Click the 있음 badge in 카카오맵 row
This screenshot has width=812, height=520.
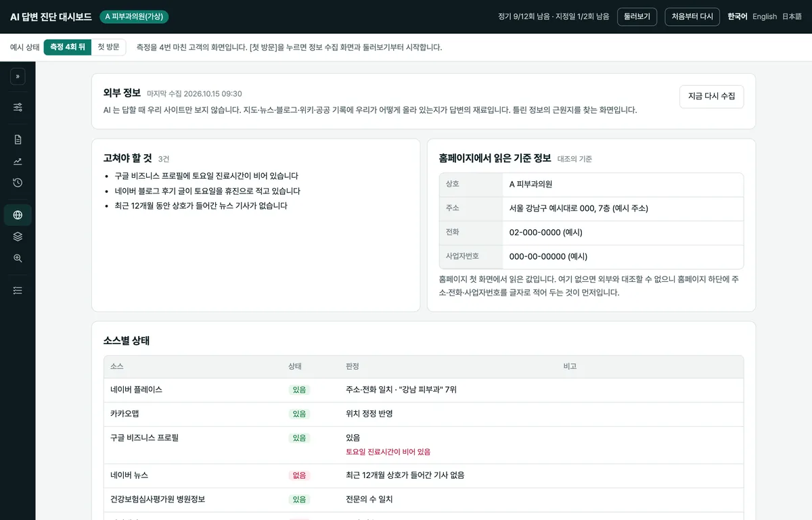[x=299, y=414]
